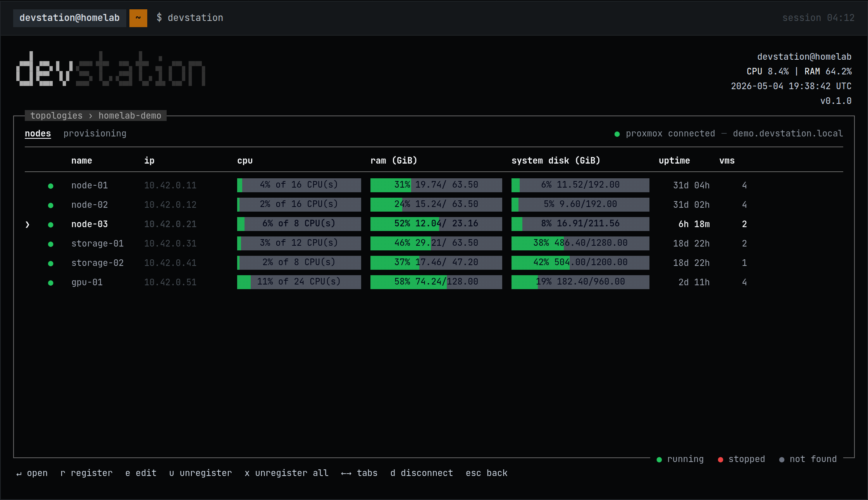
Task: Click storage-02 disk bar 504.00/1200.00
Action: (x=580, y=263)
